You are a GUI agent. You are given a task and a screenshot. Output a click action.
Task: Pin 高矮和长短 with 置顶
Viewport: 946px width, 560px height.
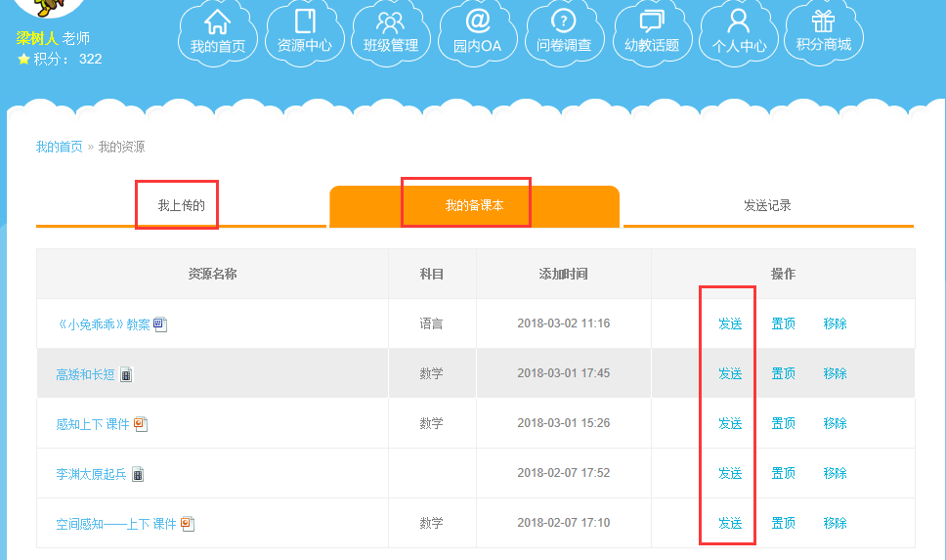coord(783,374)
